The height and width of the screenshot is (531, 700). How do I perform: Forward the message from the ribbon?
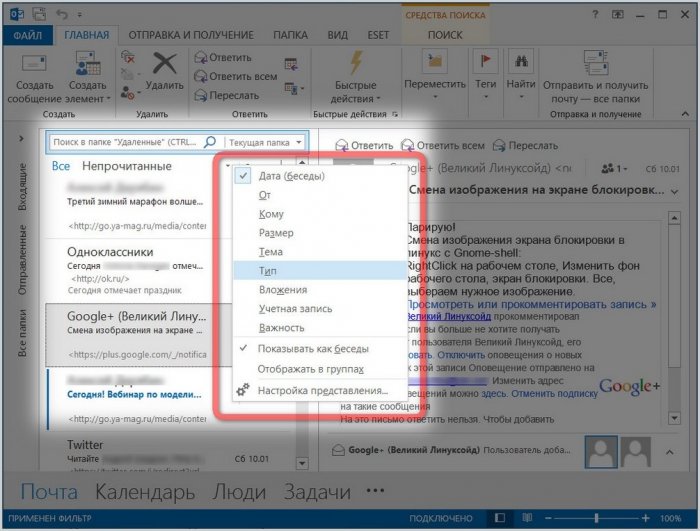point(226,95)
